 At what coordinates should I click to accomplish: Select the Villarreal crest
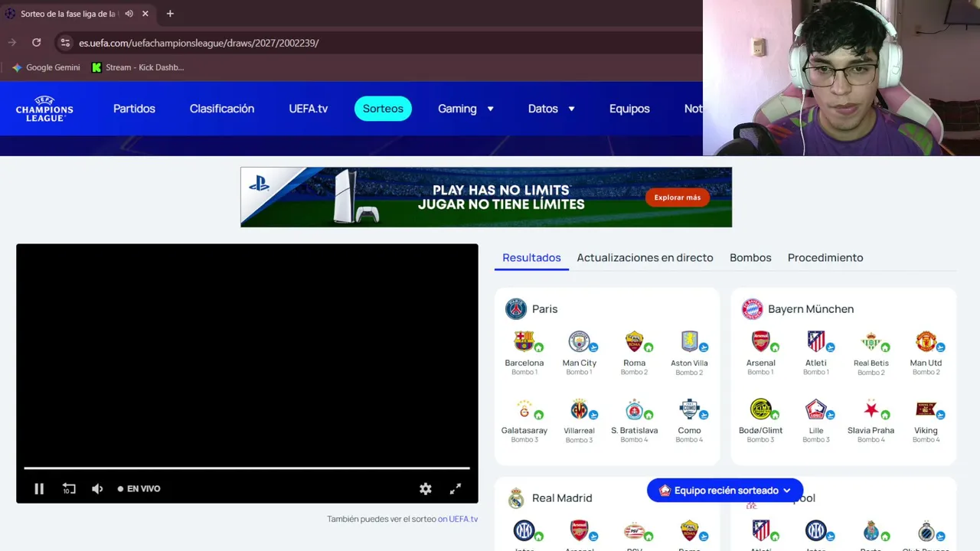tap(579, 409)
